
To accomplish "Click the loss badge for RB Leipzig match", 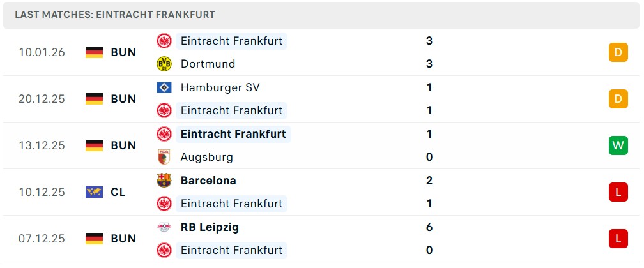I will point(618,239).
